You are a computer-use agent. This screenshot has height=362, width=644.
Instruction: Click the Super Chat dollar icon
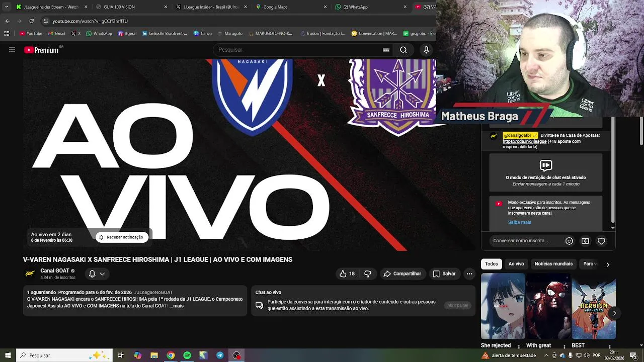(x=585, y=241)
